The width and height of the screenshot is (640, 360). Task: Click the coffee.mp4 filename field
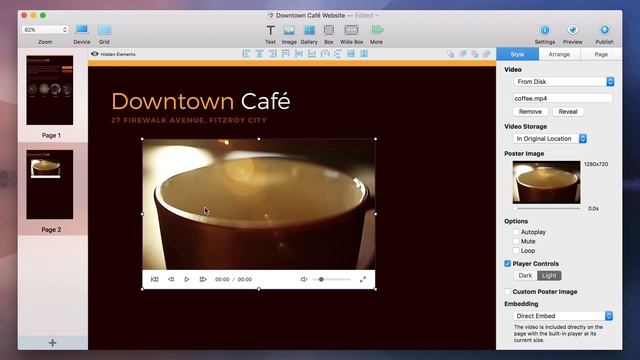(562, 98)
